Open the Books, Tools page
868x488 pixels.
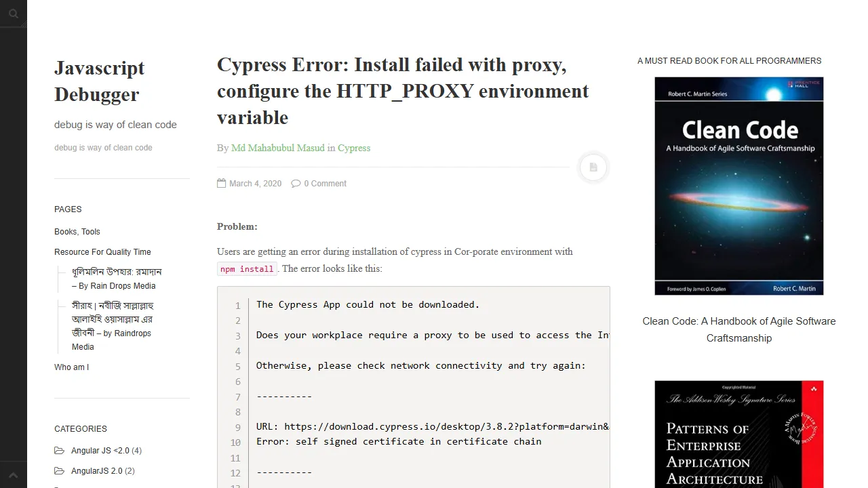click(77, 232)
